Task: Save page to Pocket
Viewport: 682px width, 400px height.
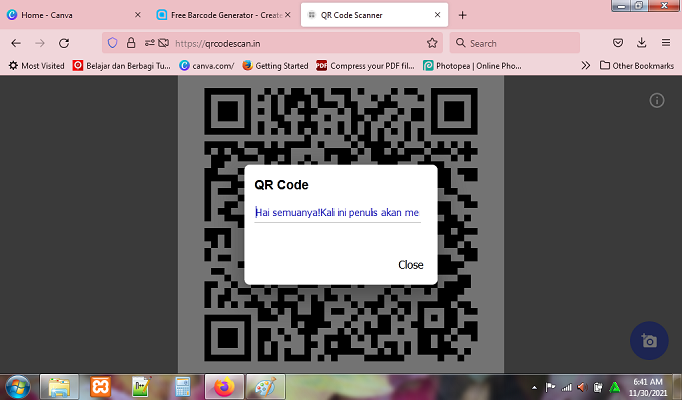Action: pyautogui.click(x=618, y=43)
